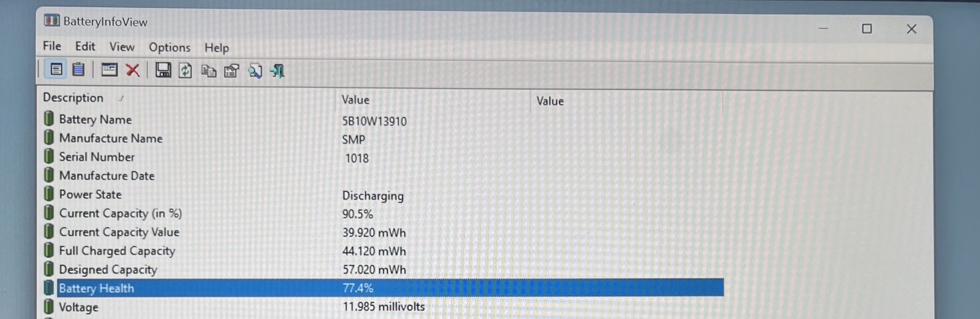Open the Edit menu

point(85,47)
